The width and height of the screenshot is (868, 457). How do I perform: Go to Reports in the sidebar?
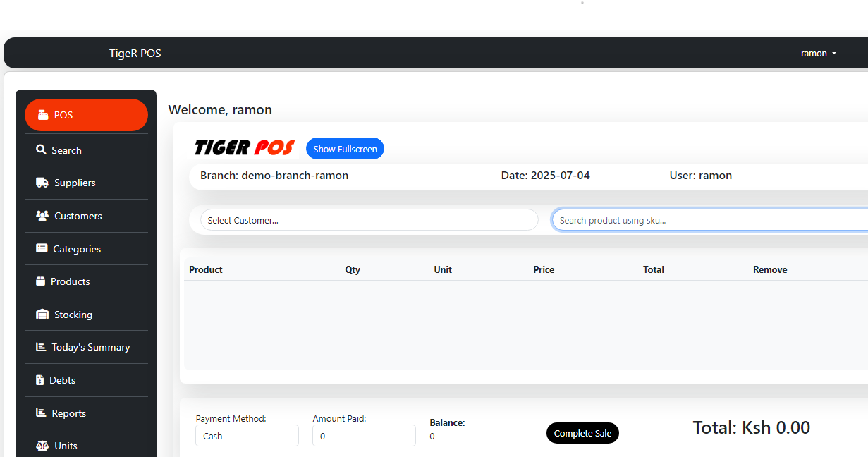68,413
